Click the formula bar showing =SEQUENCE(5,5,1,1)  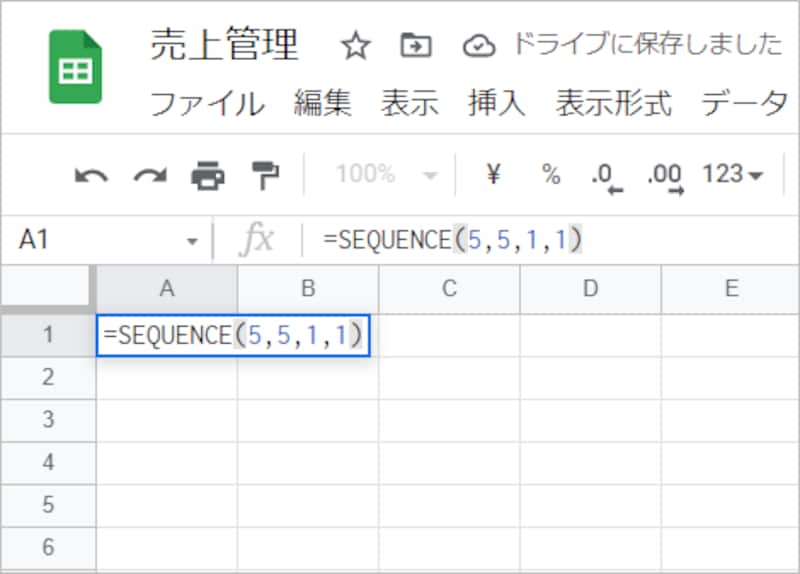tap(551, 240)
